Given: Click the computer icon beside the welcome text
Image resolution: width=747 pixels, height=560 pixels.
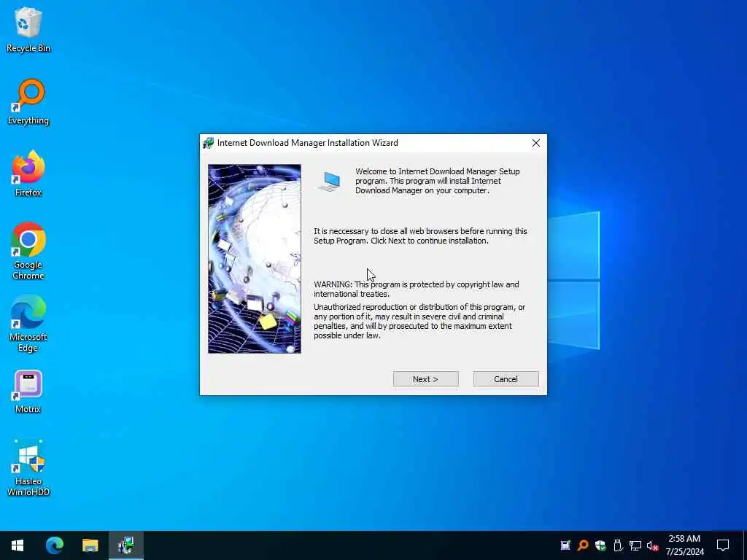Looking at the screenshot, I should 330,182.
